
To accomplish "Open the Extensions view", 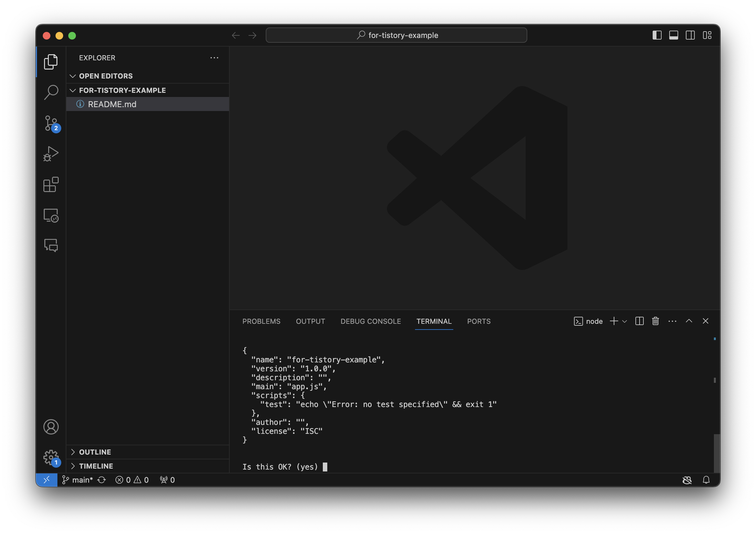I will [x=51, y=184].
